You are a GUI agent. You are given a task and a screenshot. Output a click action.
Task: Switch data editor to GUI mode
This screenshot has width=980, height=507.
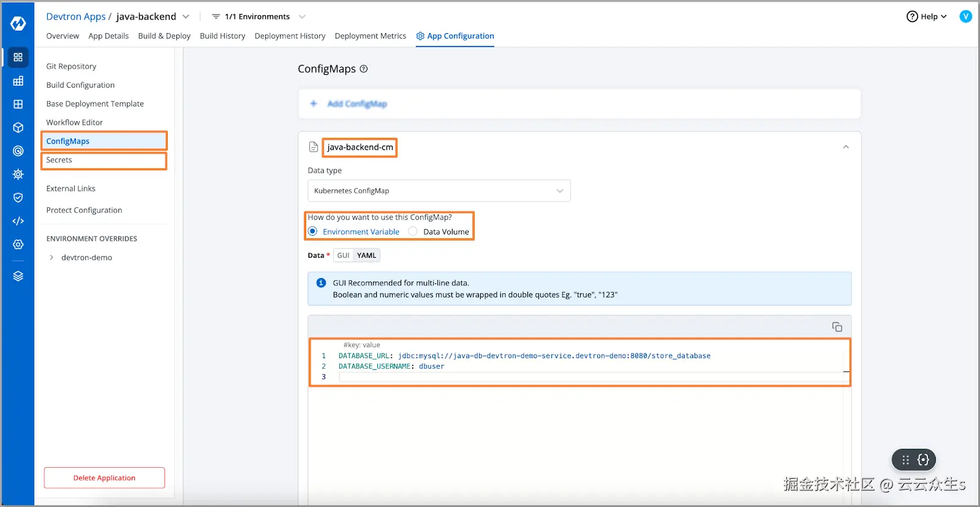(x=343, y=255)
